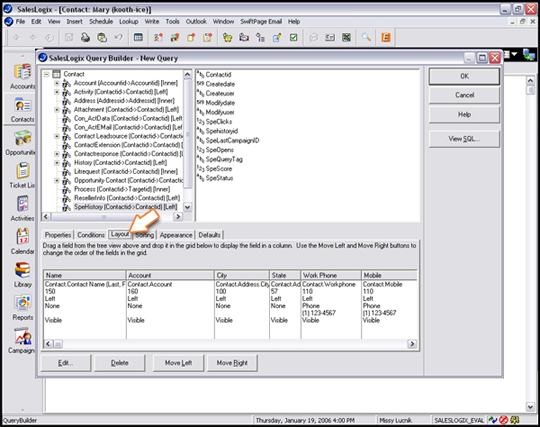Click the main window scroll down arrow
The width and height of the screenshot is (540, 427).
(530, 407)
